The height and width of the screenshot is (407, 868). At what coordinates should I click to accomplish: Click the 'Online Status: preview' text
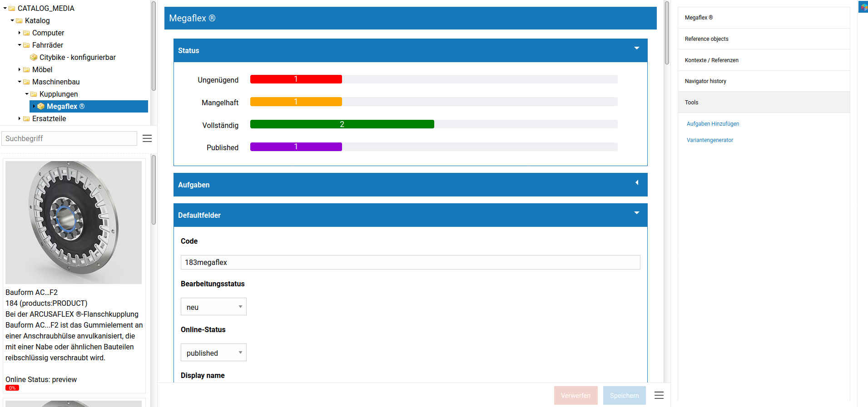click(41, 379)
